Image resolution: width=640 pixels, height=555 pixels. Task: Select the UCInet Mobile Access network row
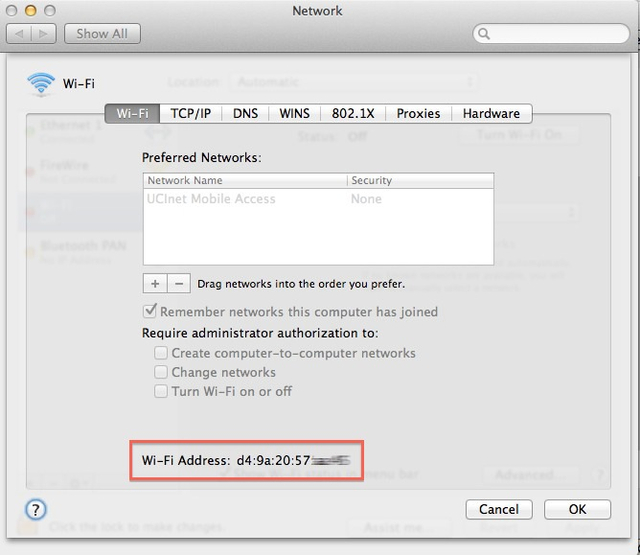coord(318,199)
